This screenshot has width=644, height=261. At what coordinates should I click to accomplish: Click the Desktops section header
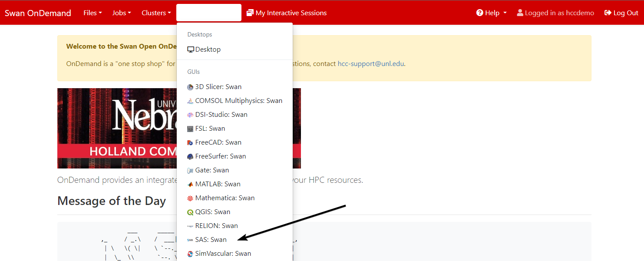(x=200, y=34)
